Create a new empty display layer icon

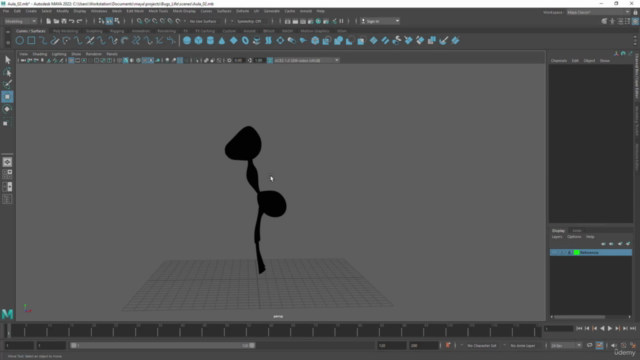click(620, 244)
